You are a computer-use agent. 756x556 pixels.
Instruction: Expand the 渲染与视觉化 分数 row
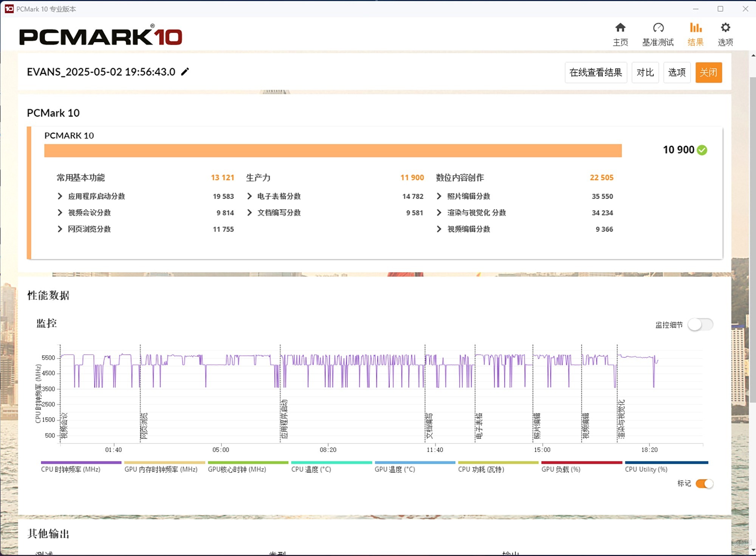[x=439, y=213]
